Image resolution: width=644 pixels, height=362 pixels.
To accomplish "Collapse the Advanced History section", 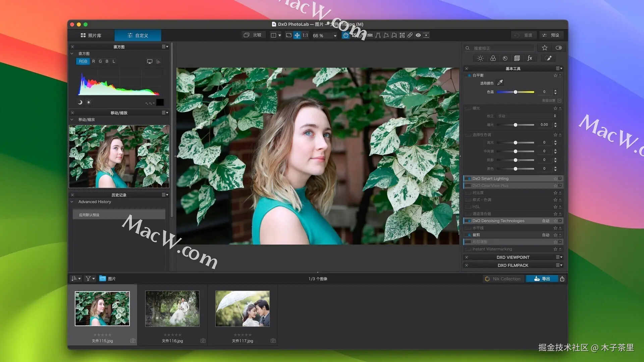I will 72,202.
